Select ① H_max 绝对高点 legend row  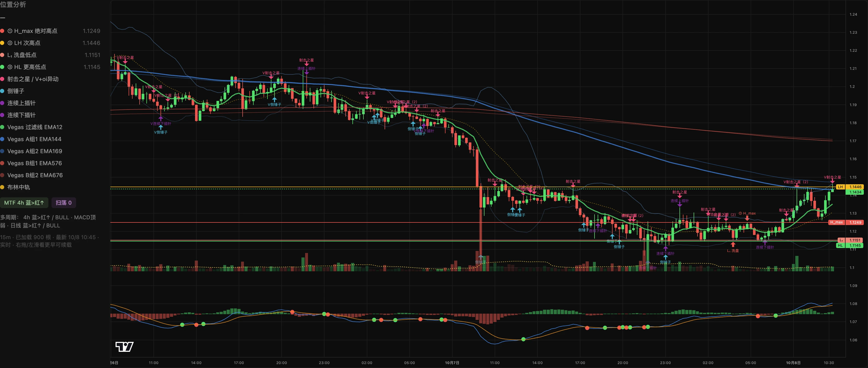tap(50, 31)
